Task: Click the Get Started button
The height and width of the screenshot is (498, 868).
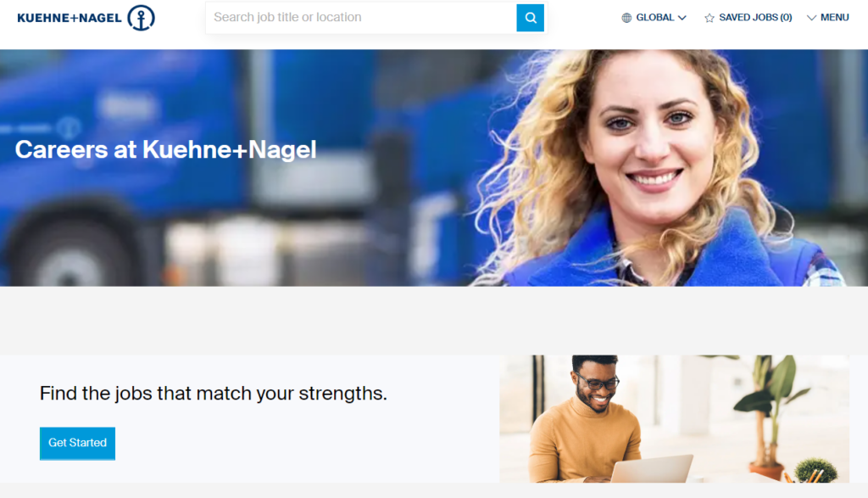Action: [x=77, y=443]
